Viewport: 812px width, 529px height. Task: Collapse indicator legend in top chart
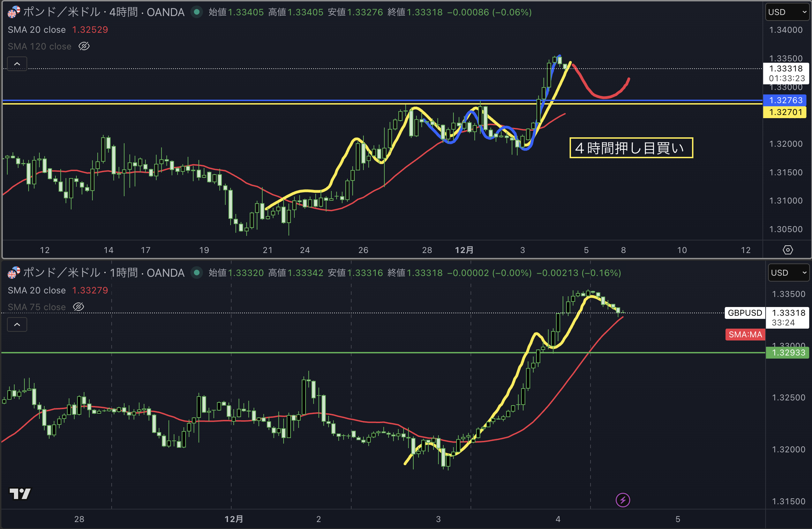(17, 64)
